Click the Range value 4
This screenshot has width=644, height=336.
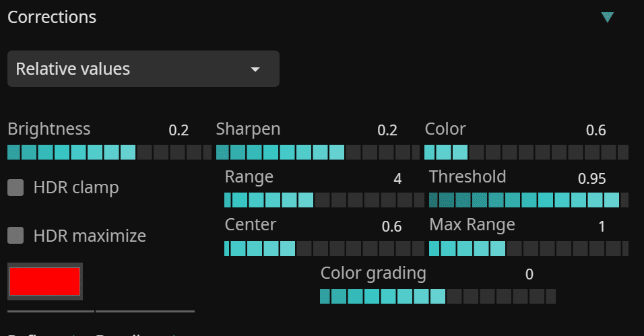click(397, 178)
